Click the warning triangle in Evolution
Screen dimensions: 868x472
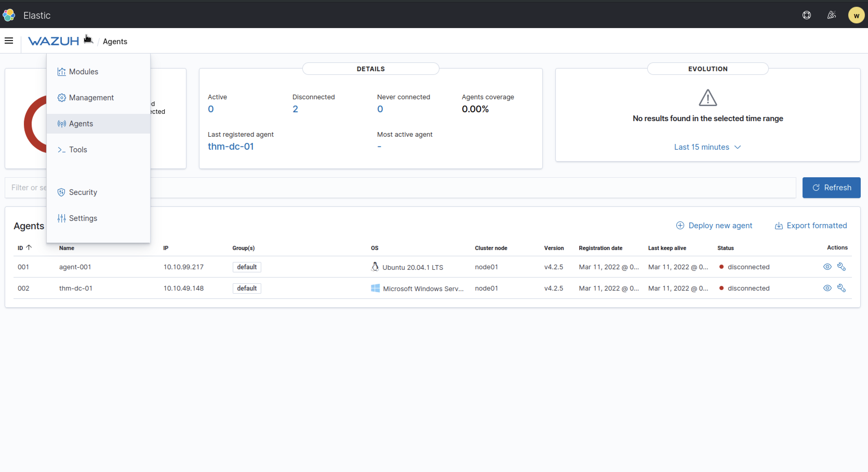tap(707, 98)
